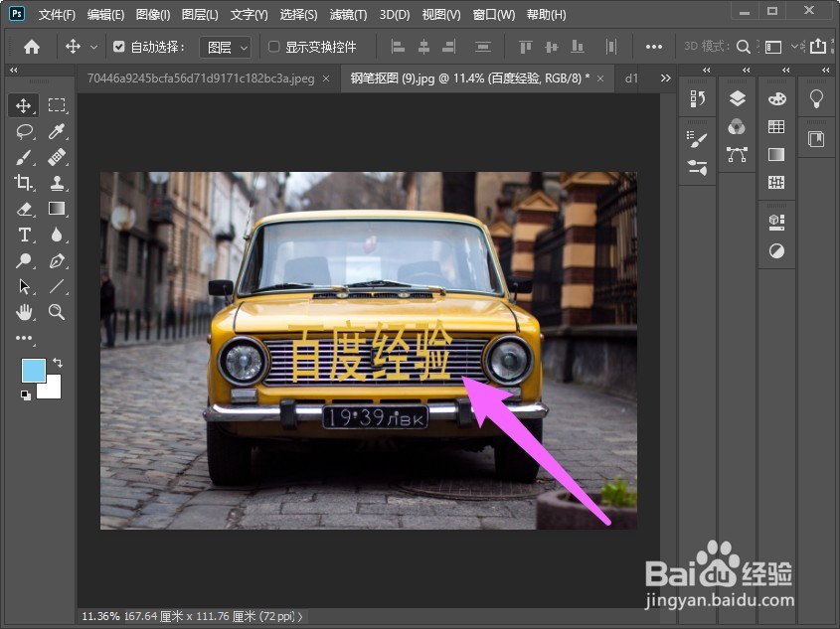This screenshot has height=629, width=840.
Task: Open the 图层 auto-select dropdown
Action: point(225,47)
